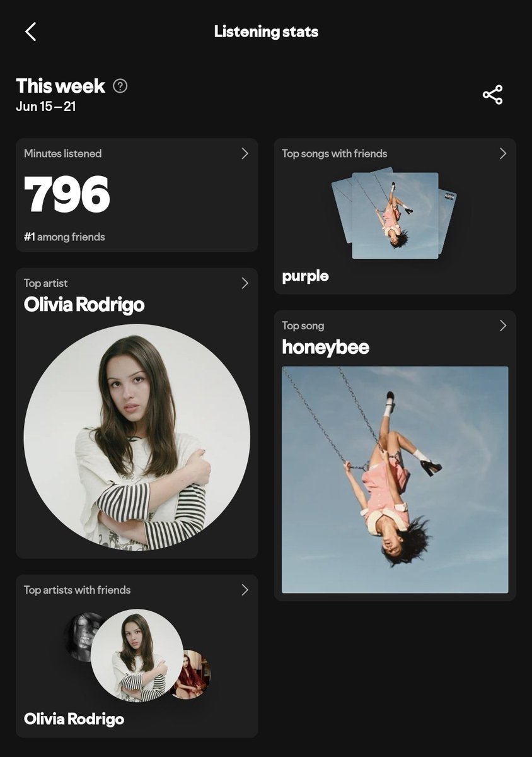
Task: Click the Olivia Rodrigo name under Top artist
Action: pyautogui.click(x=84, y=305)
